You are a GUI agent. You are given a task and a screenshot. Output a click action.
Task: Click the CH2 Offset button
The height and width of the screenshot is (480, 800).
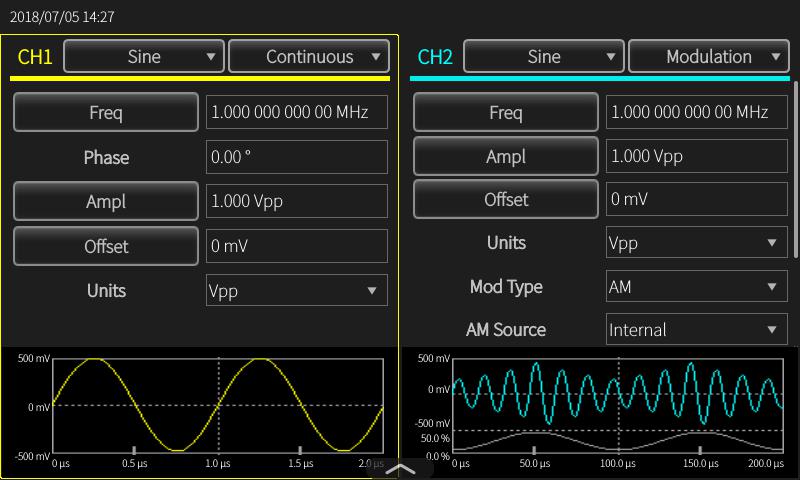pyautogui.click(x=506, y=199)
